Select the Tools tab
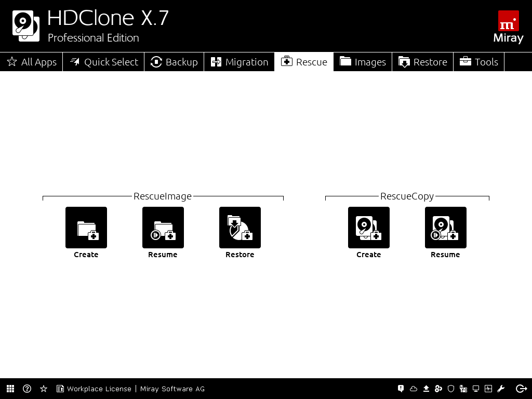 pyautogui.click(x=479, y=62)
